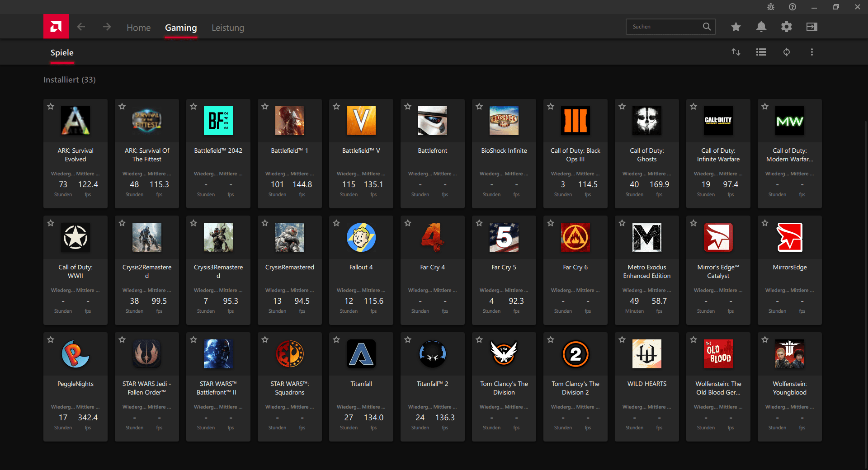Screen dimensions: 868x470
Task: Toggle favorite star on Battlefield V
Action: pyautogui.click(x=336, y=107)
